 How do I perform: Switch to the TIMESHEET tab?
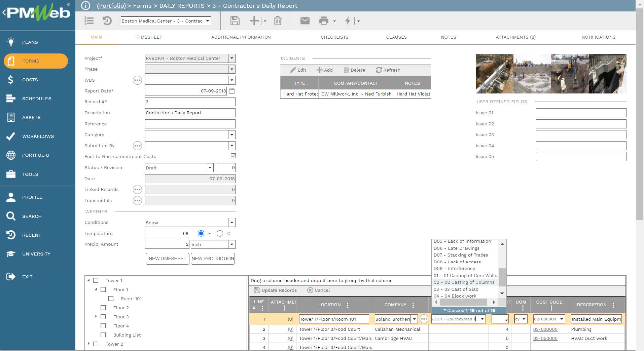[149, 37]
